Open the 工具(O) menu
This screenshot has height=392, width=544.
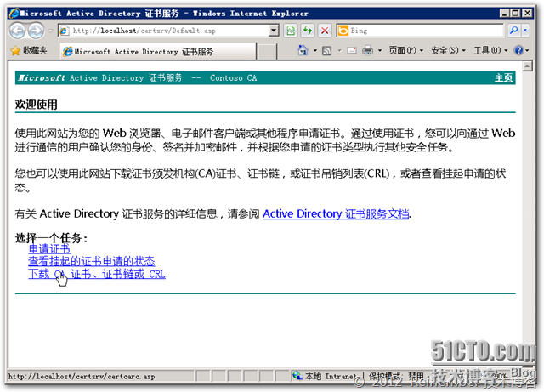(491, 51)
